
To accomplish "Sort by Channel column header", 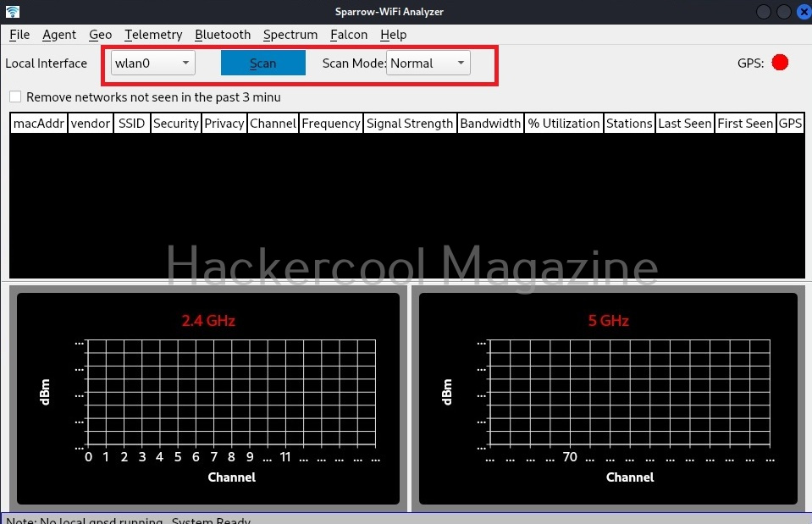I will [x=273, y=124].
